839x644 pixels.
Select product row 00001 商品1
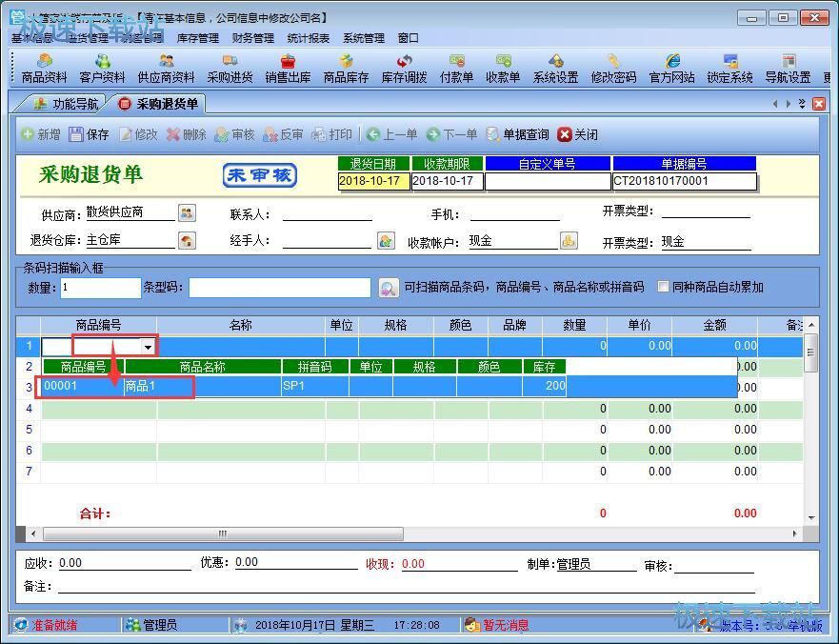390,386
